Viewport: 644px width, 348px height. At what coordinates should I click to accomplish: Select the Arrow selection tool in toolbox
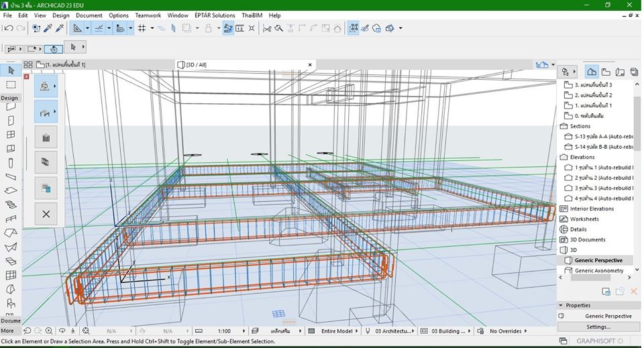tap(11, 70)
